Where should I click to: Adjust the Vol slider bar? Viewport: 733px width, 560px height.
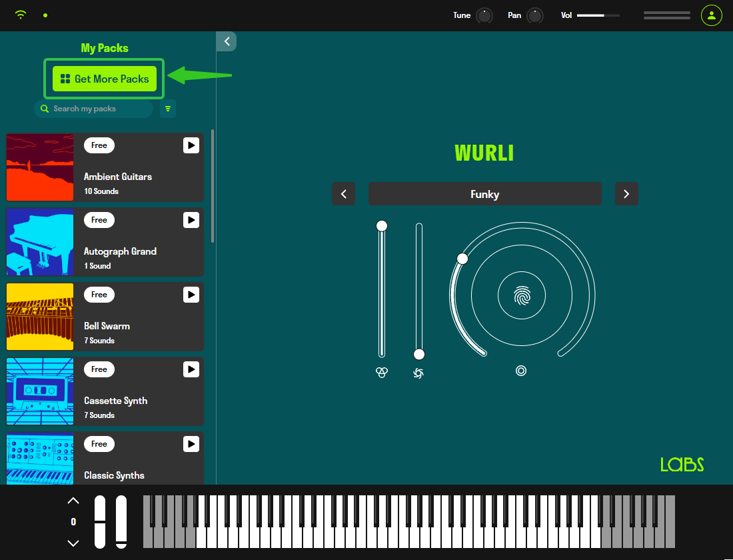coord(598,15)
